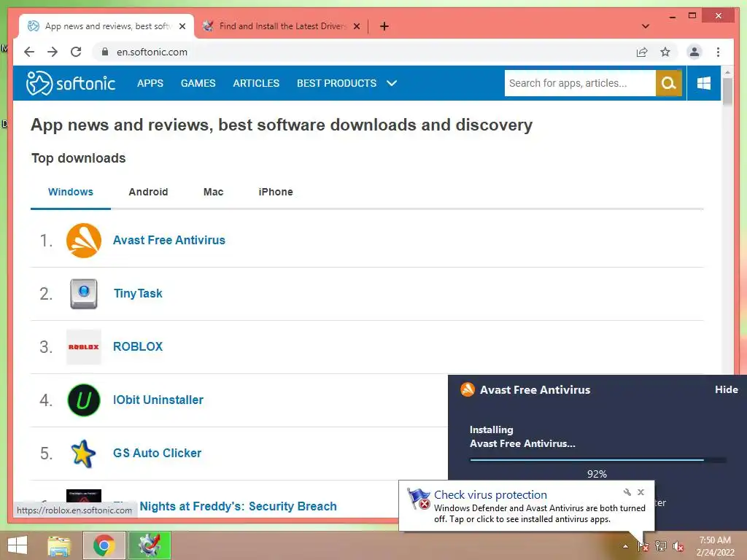Select the Windows top downloads tab
The height and width of the screenshot is (560, 747).
click(x=71, y=192)
